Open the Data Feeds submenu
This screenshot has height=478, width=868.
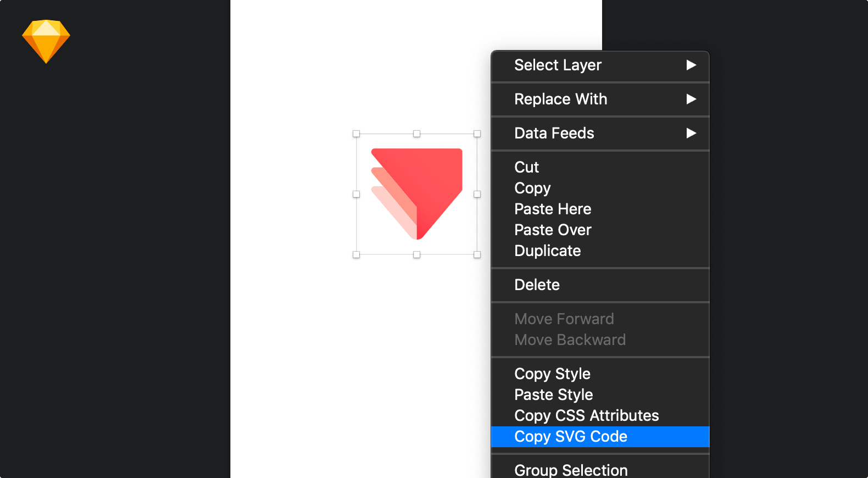point(600,134)
